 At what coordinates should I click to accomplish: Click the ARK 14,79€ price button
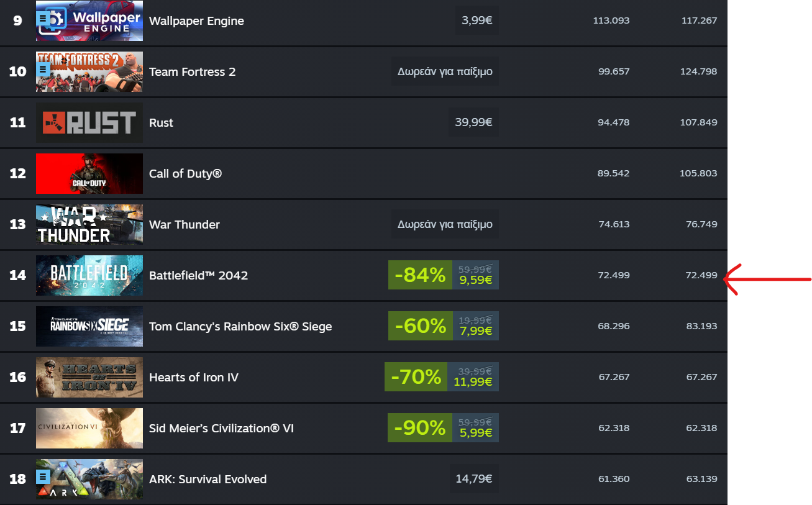click(x=473, y=480)
